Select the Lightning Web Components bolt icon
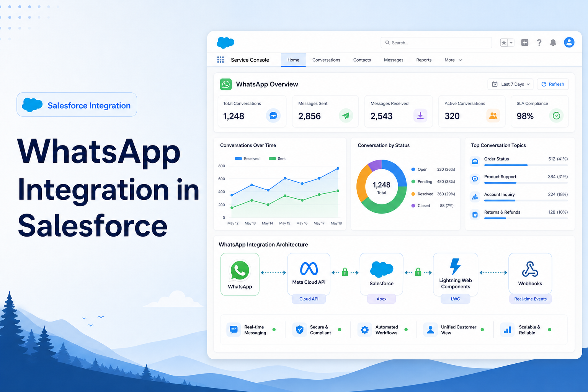Screen dimensions: 588x392 coord(455,266)
